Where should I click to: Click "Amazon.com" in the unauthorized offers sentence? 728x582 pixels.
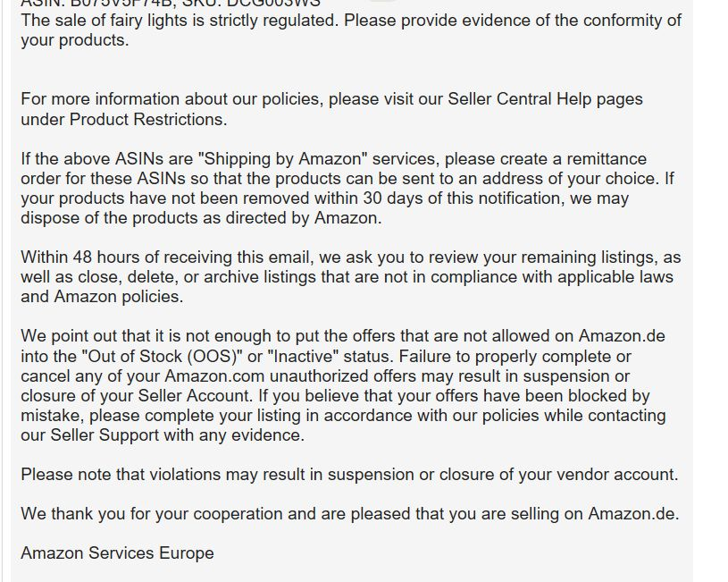[214, 376]
